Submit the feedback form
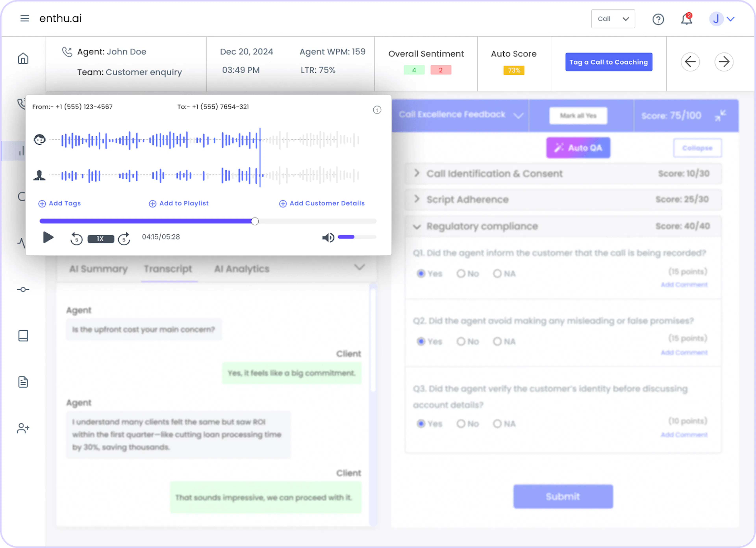This screenshot has width=756, height=548. tap(563, 496)
